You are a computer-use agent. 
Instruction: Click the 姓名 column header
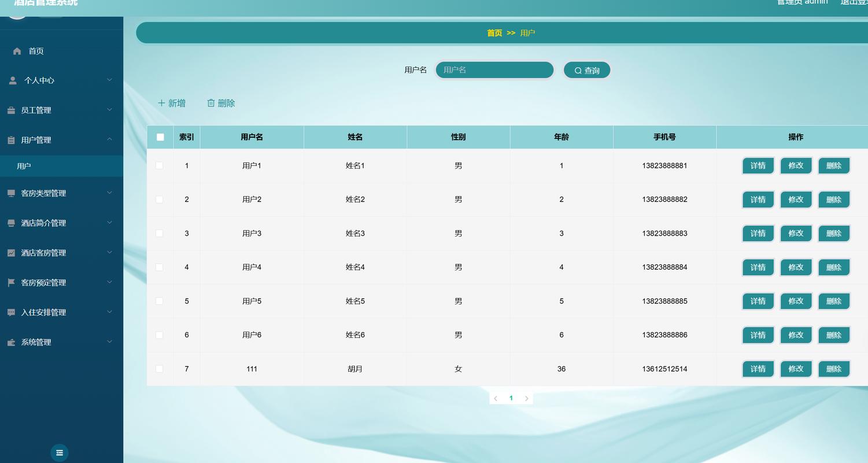[x=355, y=137]
